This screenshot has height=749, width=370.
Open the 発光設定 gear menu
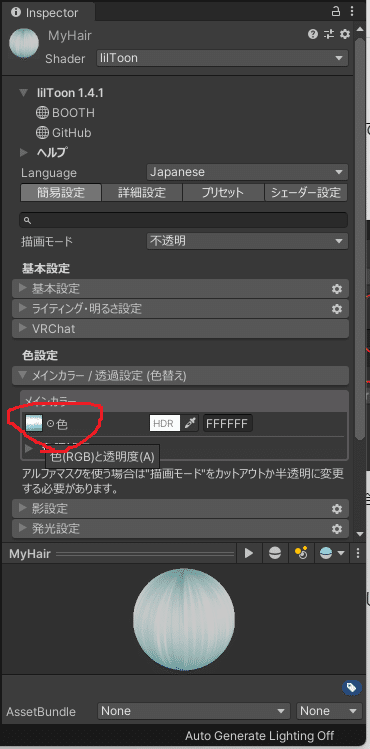tap(337, 529)
